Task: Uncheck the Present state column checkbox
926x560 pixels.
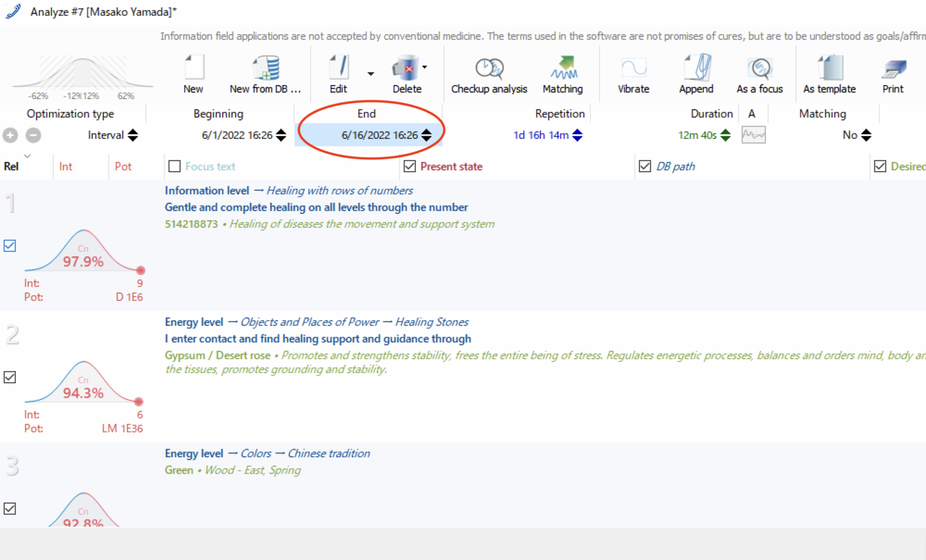Action: [410, 166]
